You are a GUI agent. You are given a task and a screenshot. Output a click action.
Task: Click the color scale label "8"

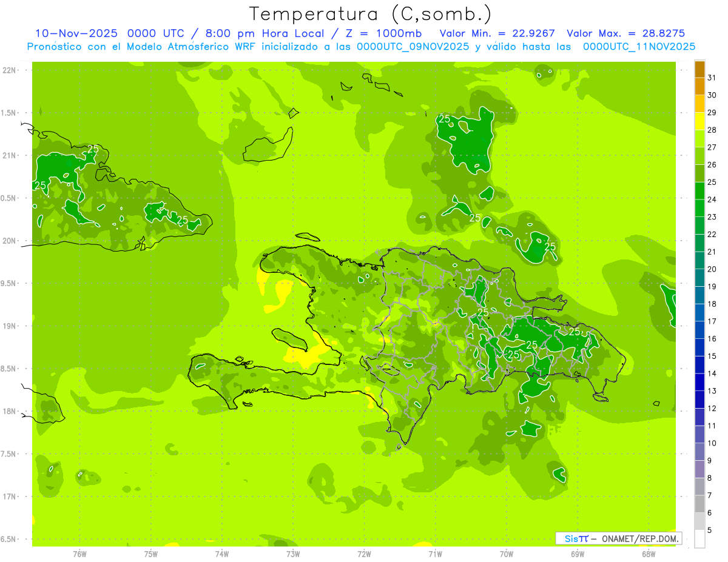tap(710, 478)
